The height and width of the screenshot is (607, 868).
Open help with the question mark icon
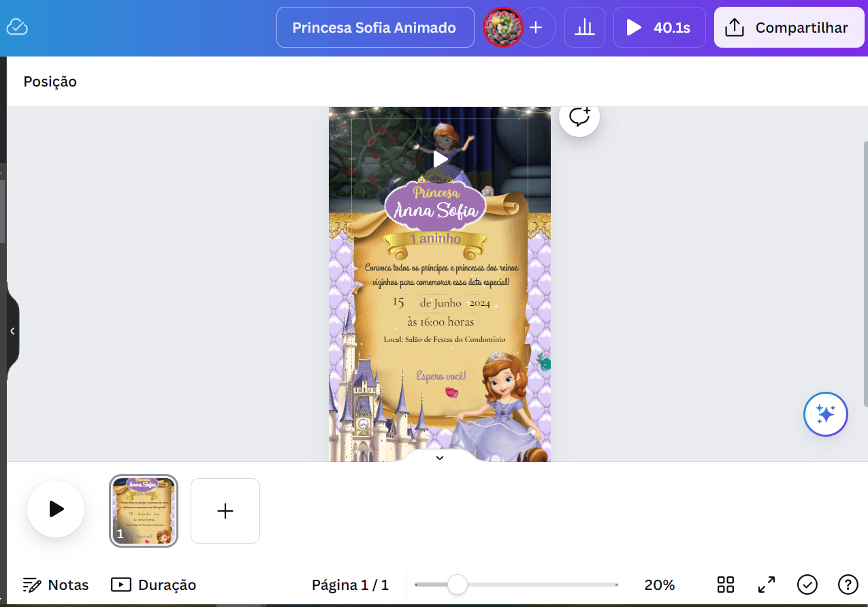pyautogui.click(x=848, y=585)
